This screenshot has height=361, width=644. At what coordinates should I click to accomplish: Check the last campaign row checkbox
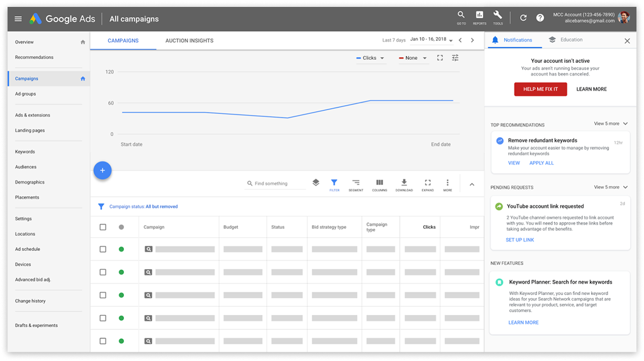pyautogui.click(x=103, y=342)
